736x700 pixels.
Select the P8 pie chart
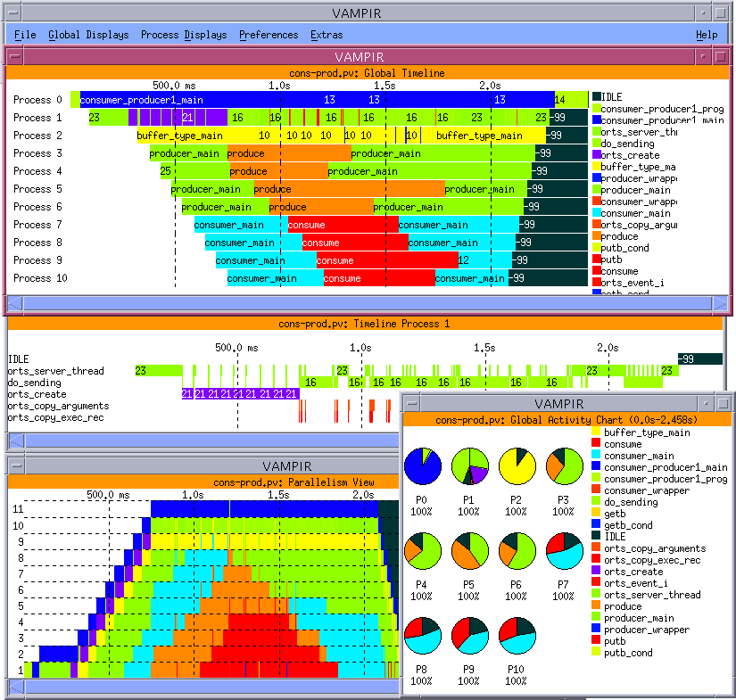point(423,636)
